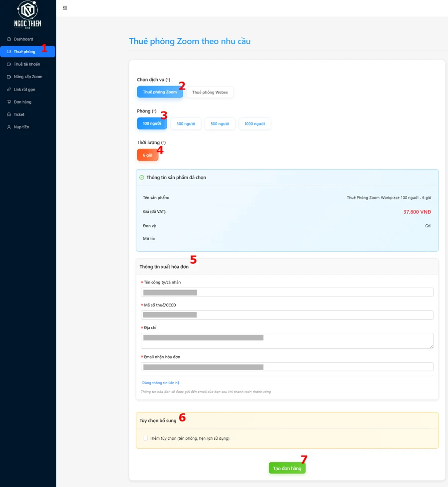This screenshot has width=448, height=487.
Task: Enable the Thêm tùy chọn checkbox
Action: pyautogui.click(x=145, y=438)
